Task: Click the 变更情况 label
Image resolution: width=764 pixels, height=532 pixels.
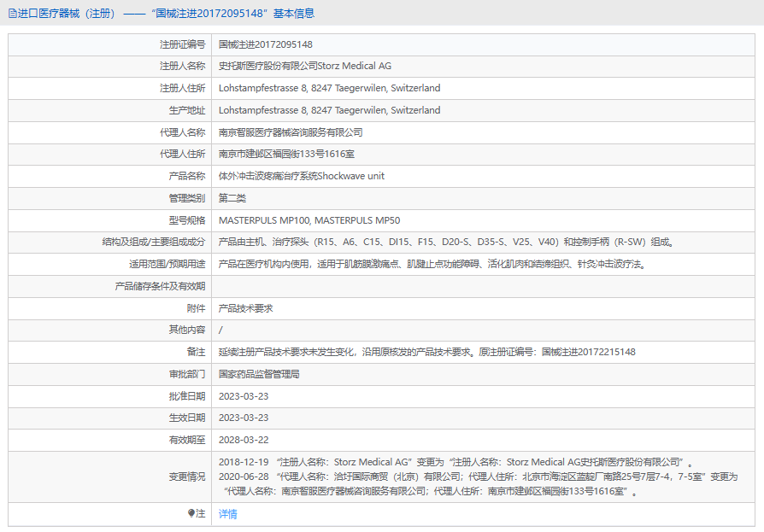Action: (x=187, y=477)
